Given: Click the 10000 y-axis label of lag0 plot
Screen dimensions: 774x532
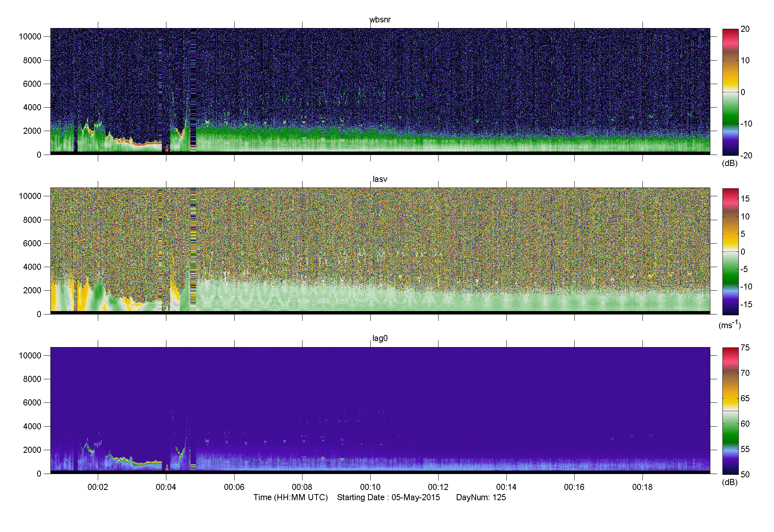Looking at the screenshot, I should (30, 355).
